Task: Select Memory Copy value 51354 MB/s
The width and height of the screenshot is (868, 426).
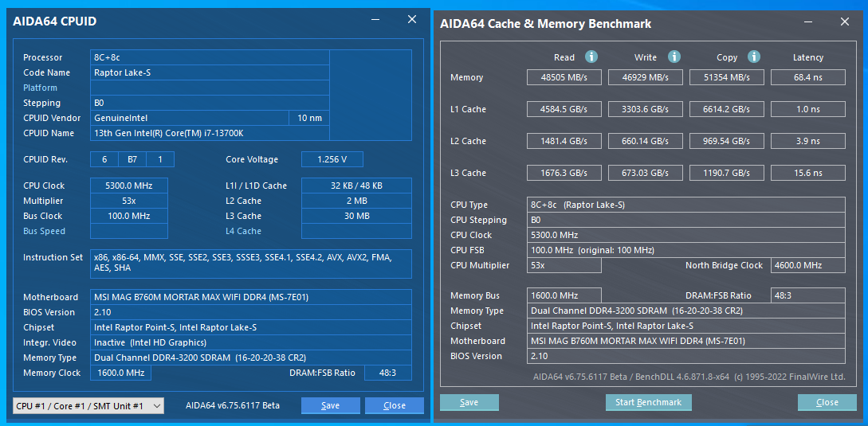Action: 727,77
